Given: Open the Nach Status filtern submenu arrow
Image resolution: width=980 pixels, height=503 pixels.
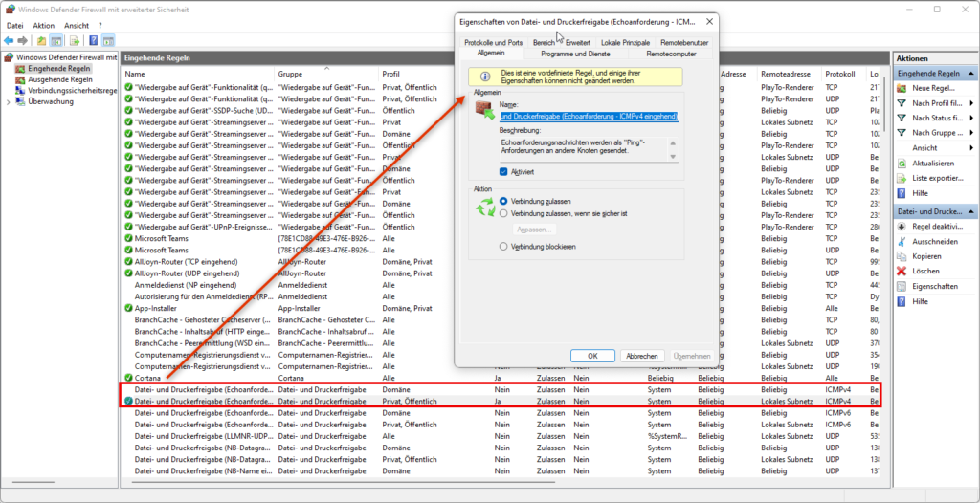Looking at the screenshot, I should (x=972, y=118).
